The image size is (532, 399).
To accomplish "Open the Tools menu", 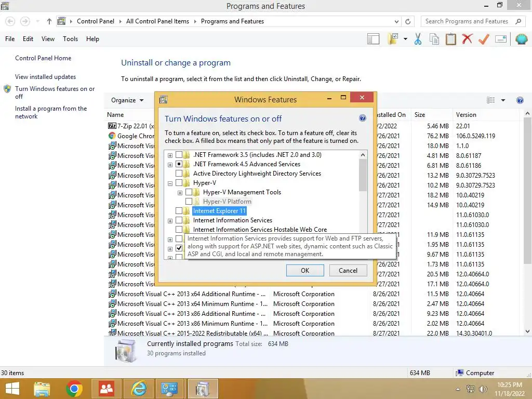I will tap(70, 38).
